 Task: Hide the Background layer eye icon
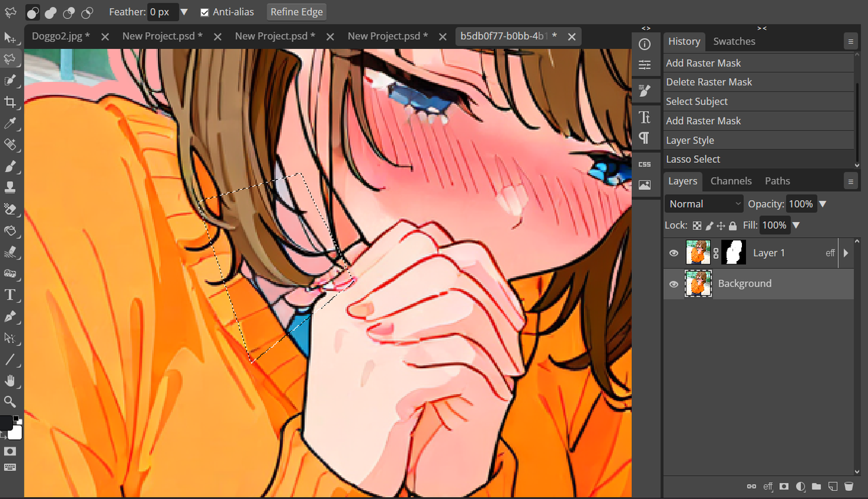673,284
